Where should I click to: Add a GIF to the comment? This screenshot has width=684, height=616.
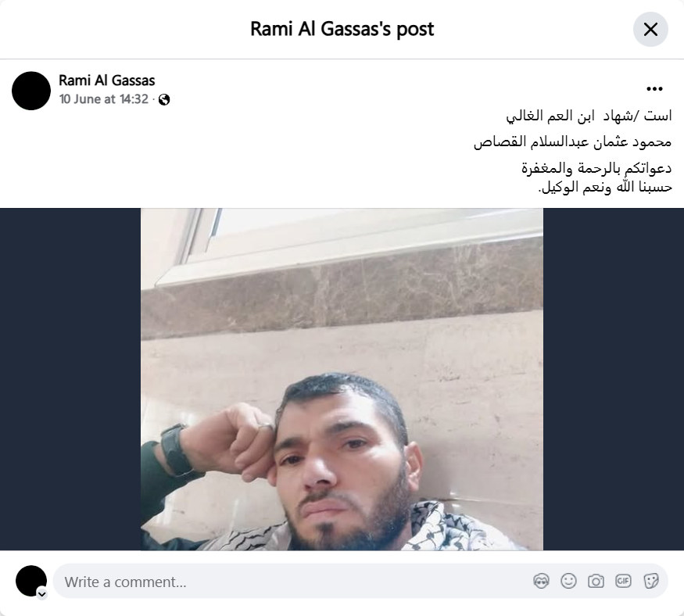click(x=623, y=581)
